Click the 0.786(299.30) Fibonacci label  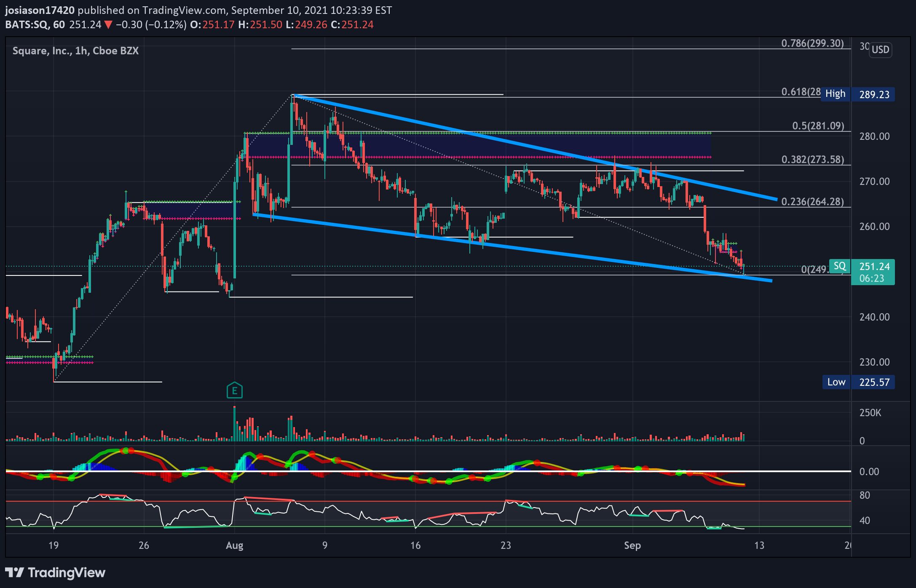[812, 43]
